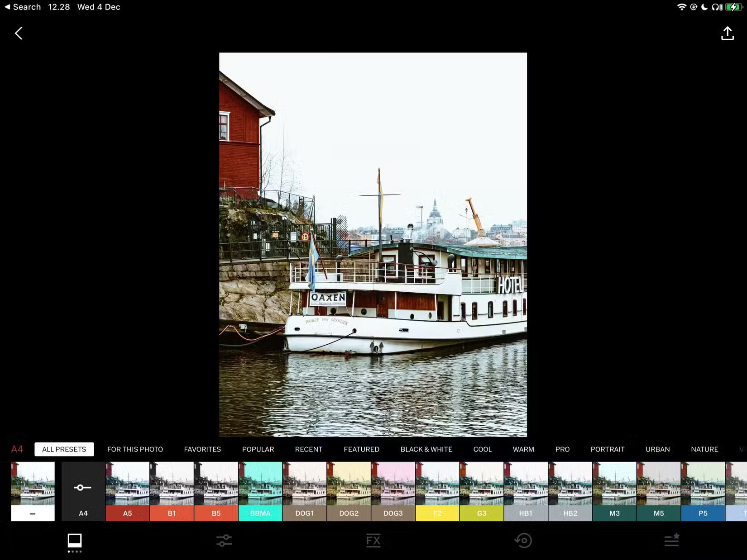Viewport: 747px width, 560px height.
Task: Apply the A5 preset
Action: tap(127, 491)
